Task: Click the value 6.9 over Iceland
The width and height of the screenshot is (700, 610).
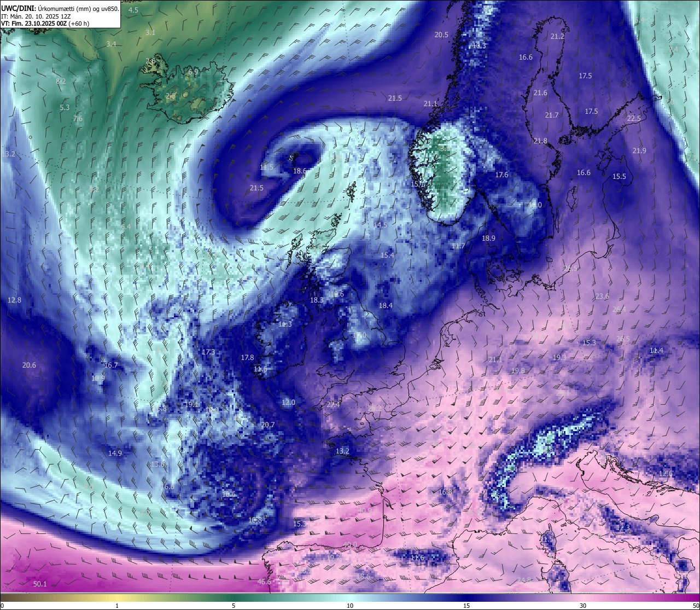Action: click(x=193, y=72)
